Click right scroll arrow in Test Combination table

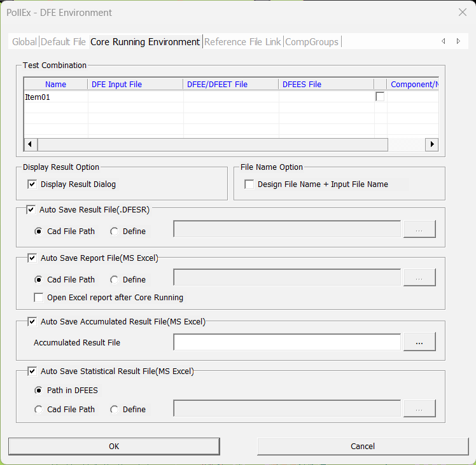432,144
